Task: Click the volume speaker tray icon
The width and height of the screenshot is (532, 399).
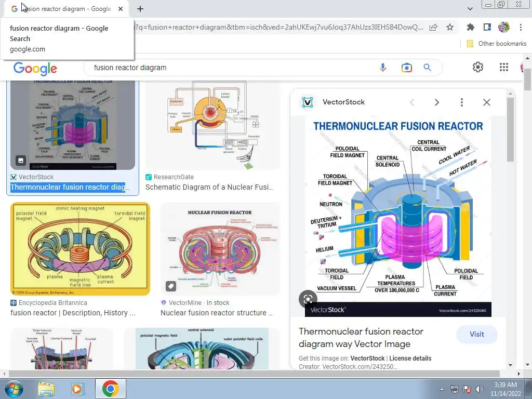Action: click(480, 389)
